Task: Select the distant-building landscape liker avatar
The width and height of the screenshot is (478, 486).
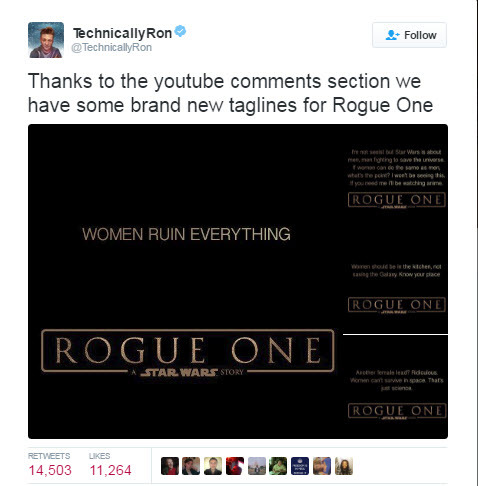Action: pos(256,466)
